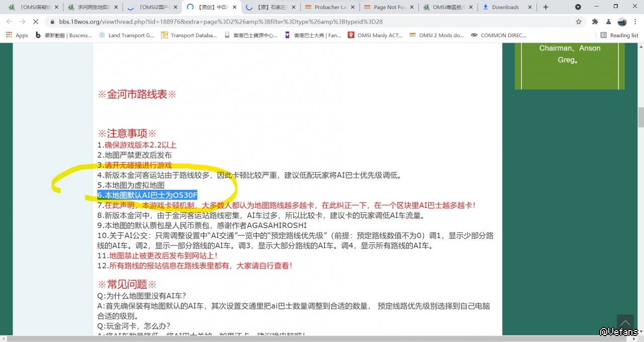Screen dimensions: 644x342
Task: Open the 最新動態 Buscess bookmark
Action: click(64, 35)
